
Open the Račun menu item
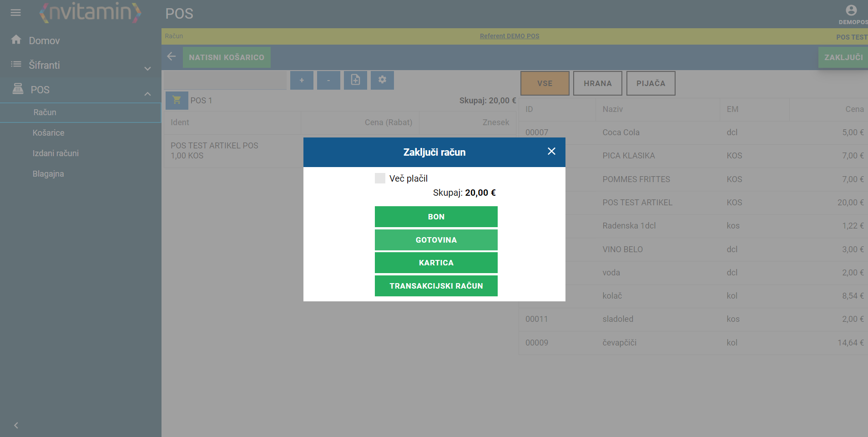pos(81,112)
